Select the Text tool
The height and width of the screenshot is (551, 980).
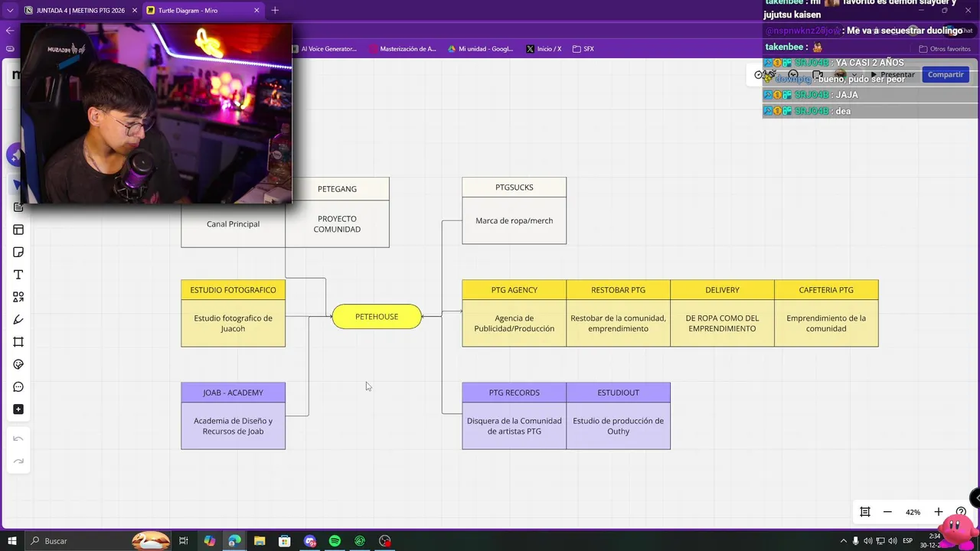point(18,275)
